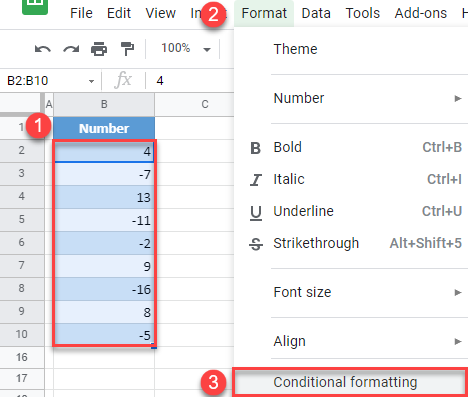This screenshot has width=468, height=397.
Task: Open the Google Sheets home icon
Action: pos(35,7)
